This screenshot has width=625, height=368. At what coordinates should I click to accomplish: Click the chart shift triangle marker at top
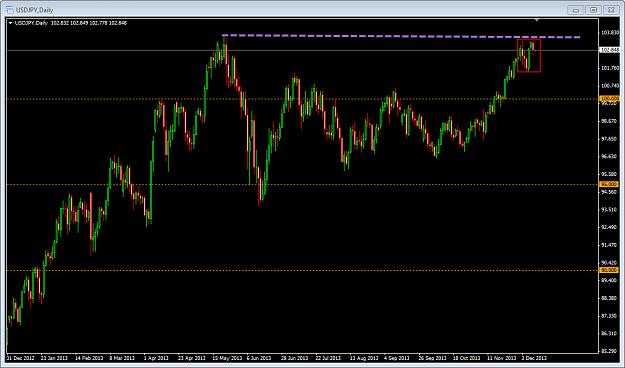pos(537,20)
